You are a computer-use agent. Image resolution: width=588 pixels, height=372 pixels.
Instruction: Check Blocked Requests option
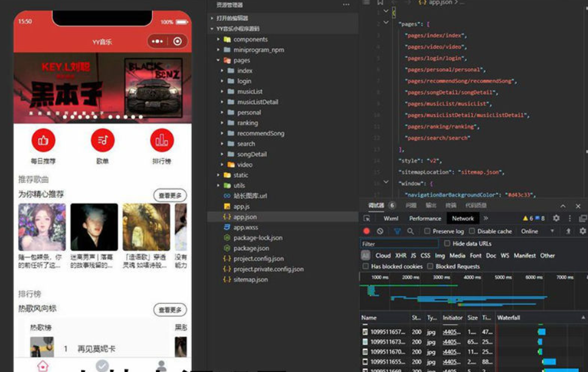[430, 266]
